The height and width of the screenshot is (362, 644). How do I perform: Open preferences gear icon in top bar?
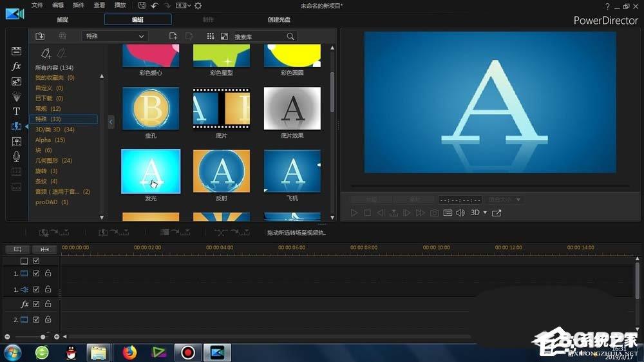[198, 5]
